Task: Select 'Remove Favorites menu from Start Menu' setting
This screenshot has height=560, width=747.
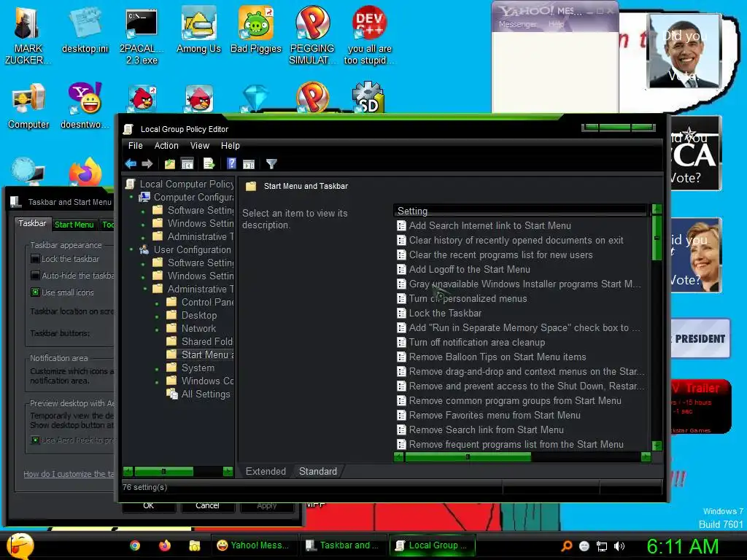Action: [489, 415]
